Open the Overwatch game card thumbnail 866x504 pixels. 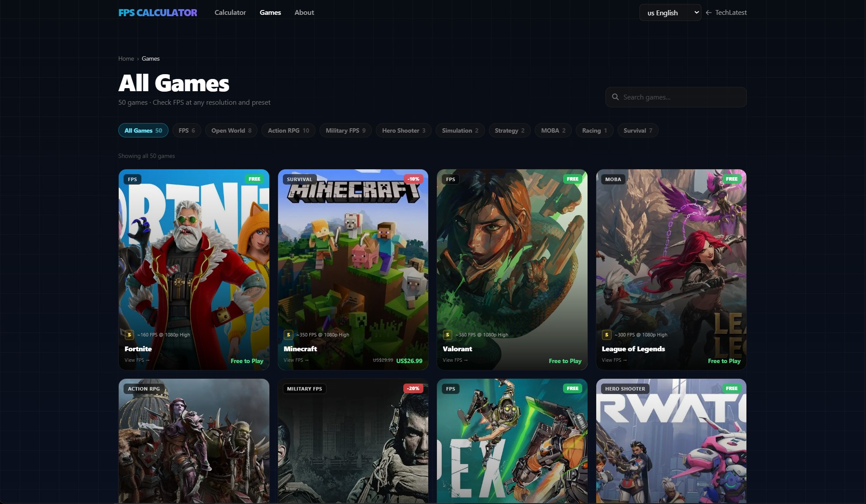pos(671,441)
